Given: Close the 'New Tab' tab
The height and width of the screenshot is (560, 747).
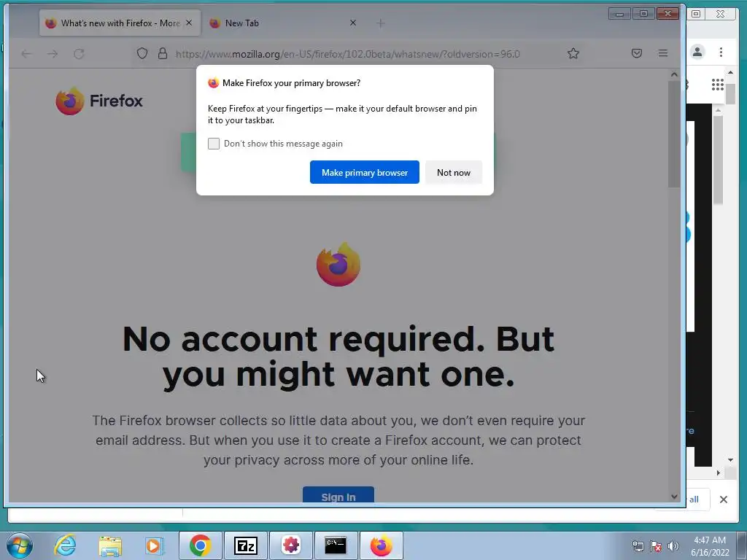Looking at the screenshot, I should point(353,23).
